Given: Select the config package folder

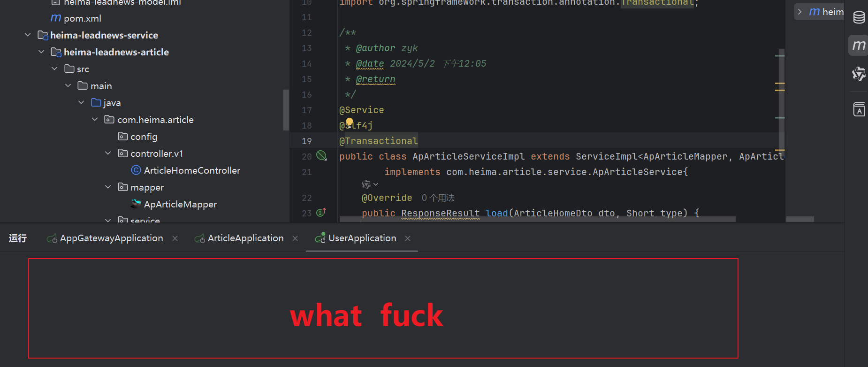Looking at the screenshot, I should tap(137, 137).
